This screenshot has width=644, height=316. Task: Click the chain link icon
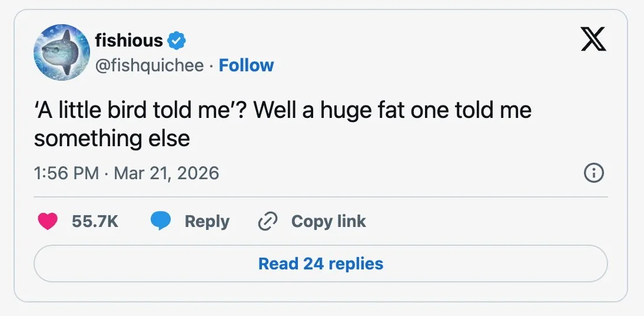tap(268, 221)
